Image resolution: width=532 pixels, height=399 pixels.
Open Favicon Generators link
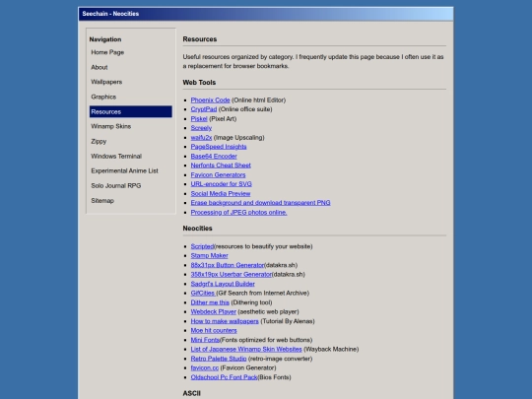point(218,174)
